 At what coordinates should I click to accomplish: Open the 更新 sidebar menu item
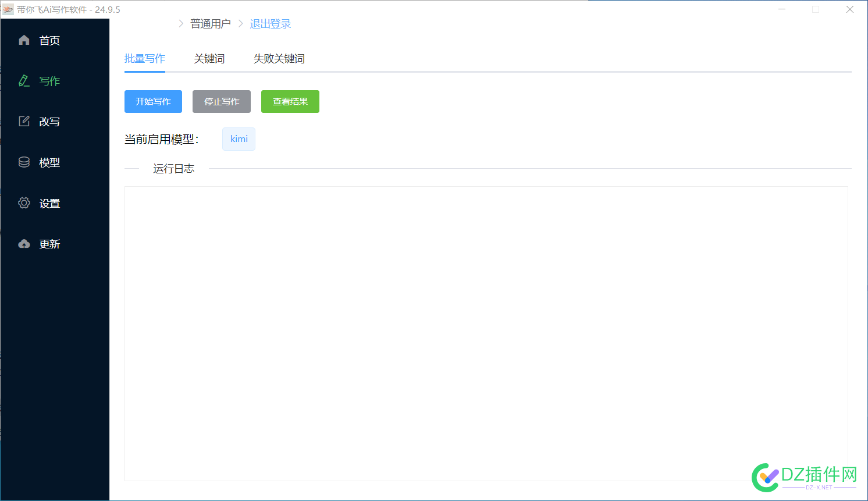55,244
